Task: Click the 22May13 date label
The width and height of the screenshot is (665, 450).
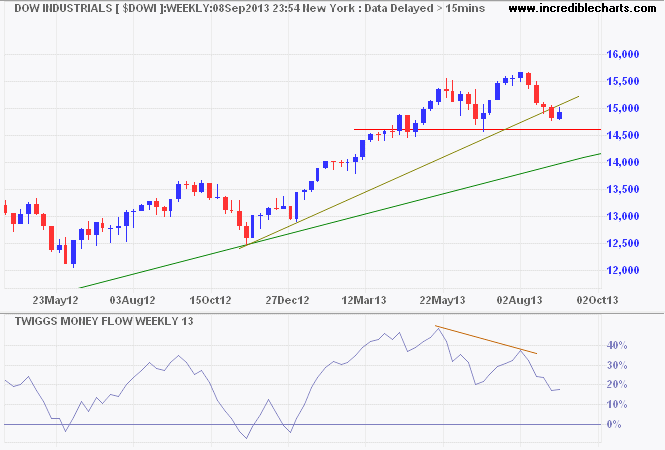Action: [x=442, y=300]
